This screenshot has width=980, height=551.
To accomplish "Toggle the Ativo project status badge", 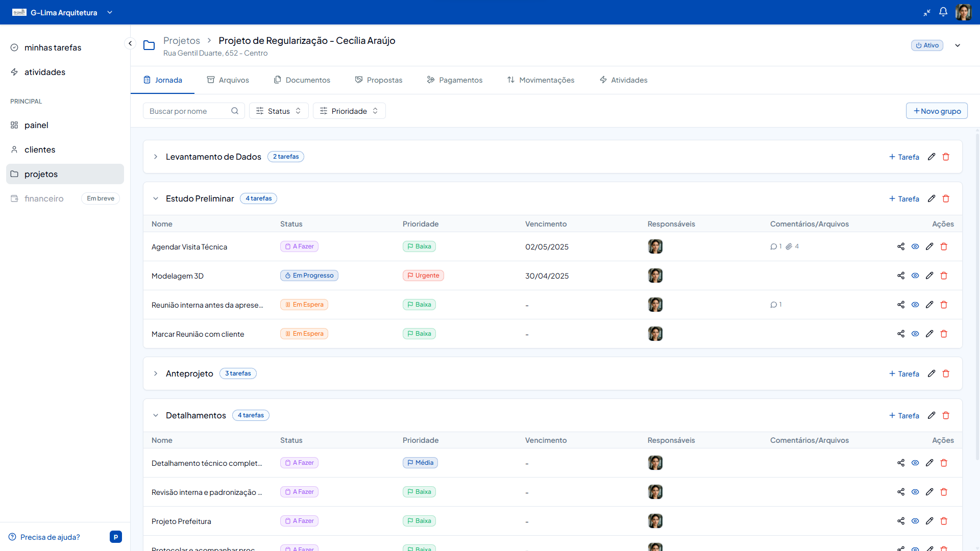I will pos(927,45).
